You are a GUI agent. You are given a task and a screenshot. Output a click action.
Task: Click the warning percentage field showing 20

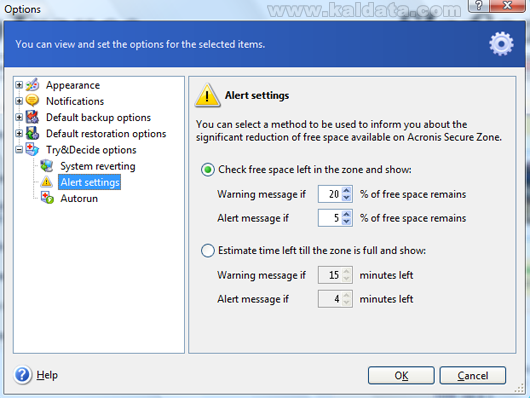pyautogui.click(x=330, y=194)
